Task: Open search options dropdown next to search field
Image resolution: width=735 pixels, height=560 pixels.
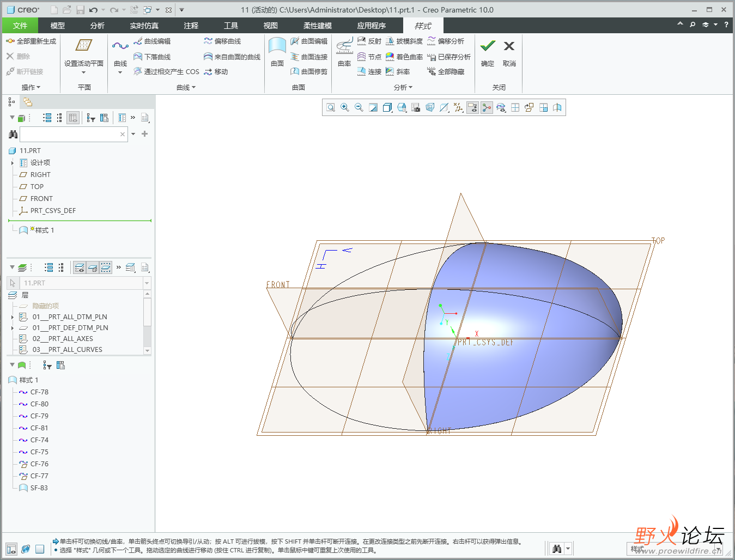Action: [133, 134]
